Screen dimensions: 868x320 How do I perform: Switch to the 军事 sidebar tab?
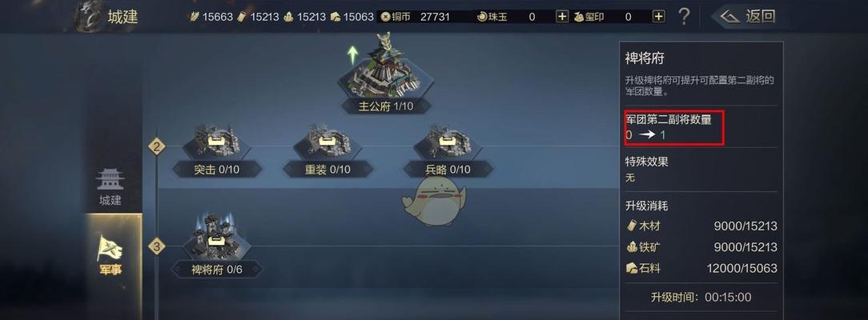pos(111,254)
